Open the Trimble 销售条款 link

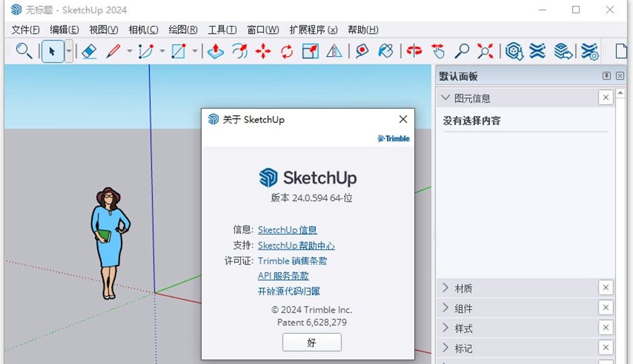(293, 261)
